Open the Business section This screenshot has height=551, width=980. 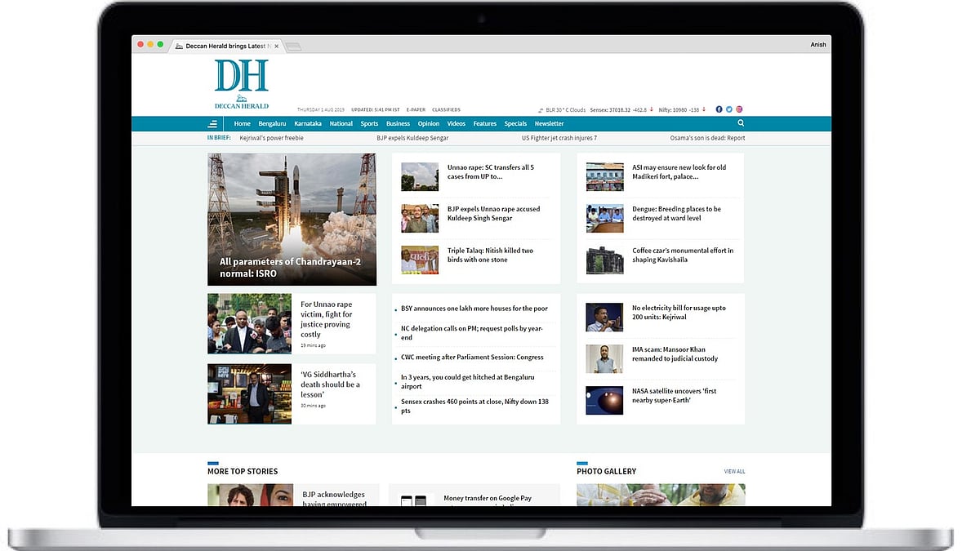pos(398,124)
